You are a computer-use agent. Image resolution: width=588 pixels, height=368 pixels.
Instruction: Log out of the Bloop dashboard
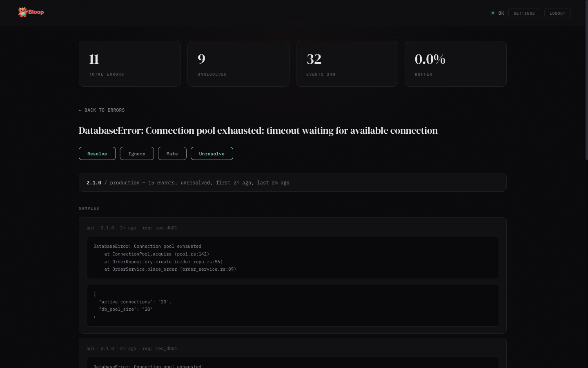[x=557, y=13]
